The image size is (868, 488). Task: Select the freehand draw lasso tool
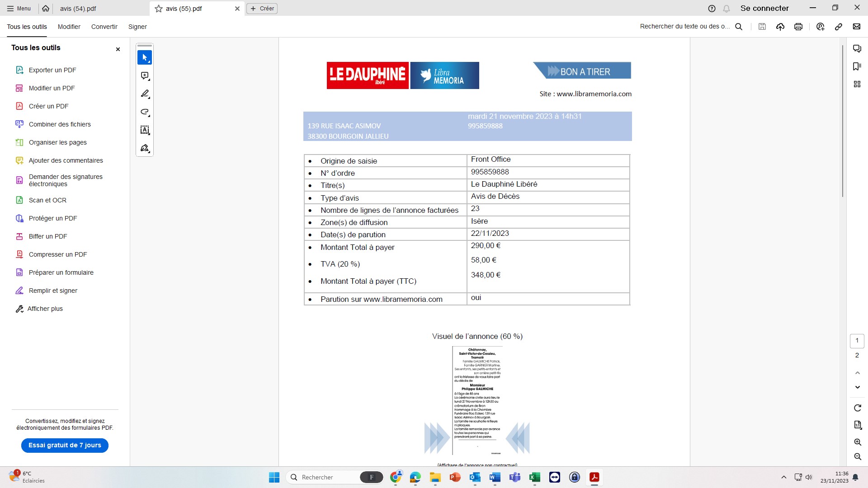(145, 112)
